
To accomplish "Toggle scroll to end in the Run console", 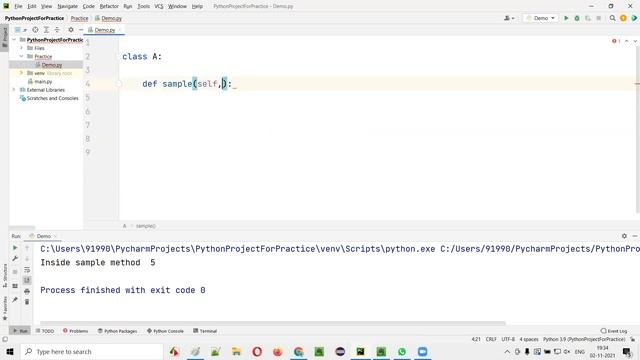I will pos(27,280).
